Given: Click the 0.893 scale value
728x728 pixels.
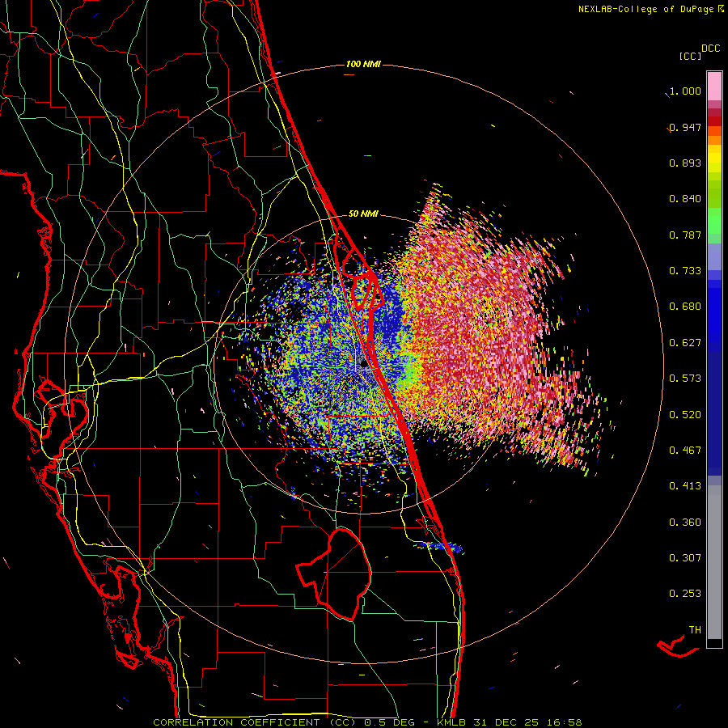Looking at the screenshot, I should point(685,163).
